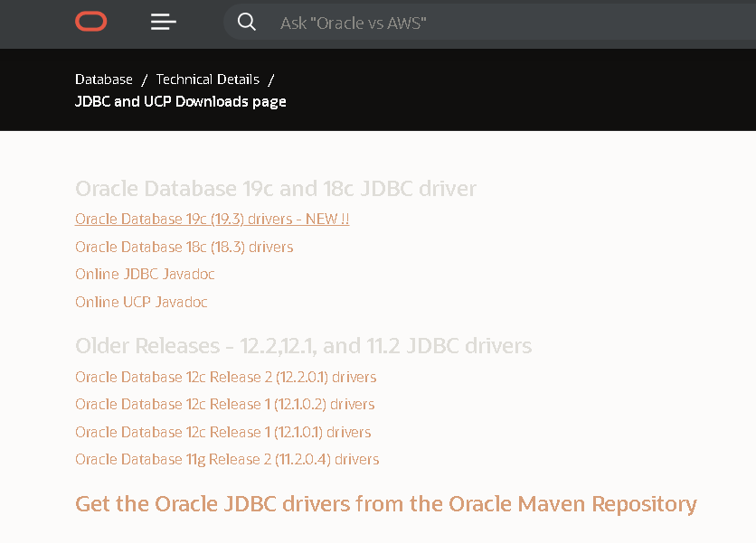Click the "Older Releases" section heading
Viewport: 756px width, 543px height.
[303, 346]
